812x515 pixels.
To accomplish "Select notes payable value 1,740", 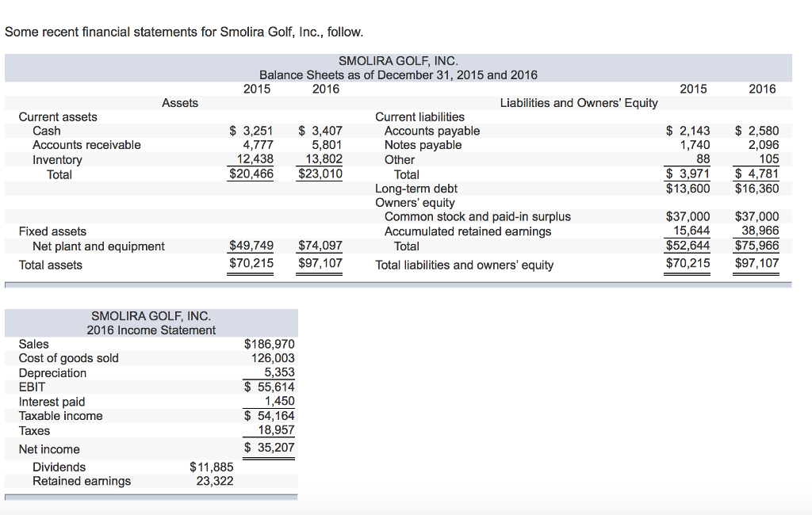I will (695, 145).
